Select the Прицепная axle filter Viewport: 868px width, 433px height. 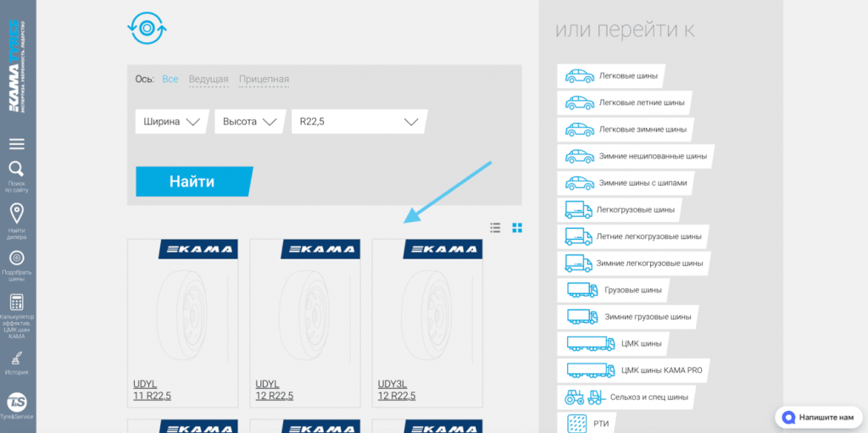pos(264,79)
